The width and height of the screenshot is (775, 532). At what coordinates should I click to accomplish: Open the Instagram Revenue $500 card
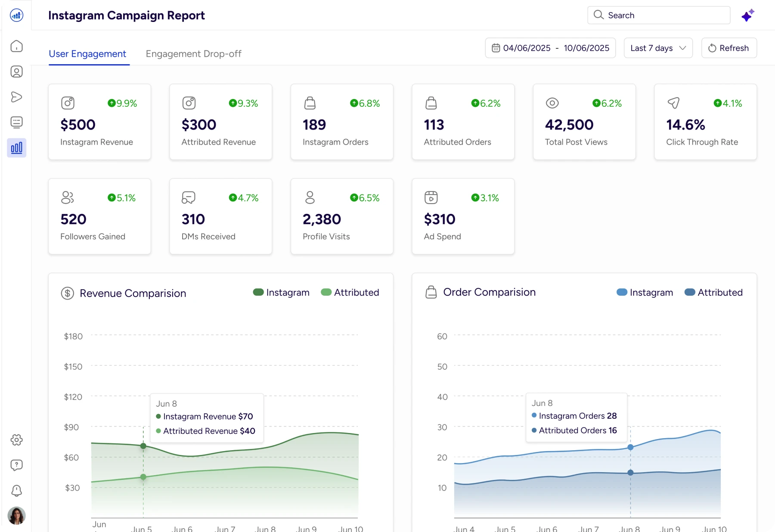[x=99, y=122]
